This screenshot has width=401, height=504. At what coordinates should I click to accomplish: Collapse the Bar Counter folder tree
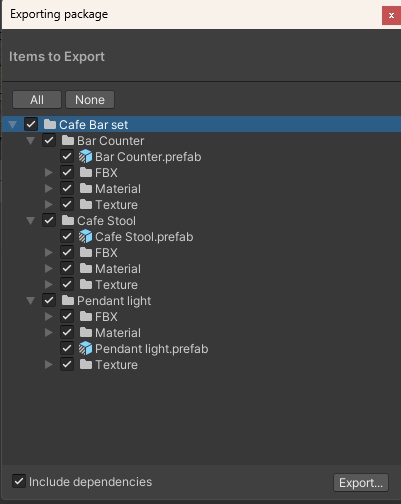click(31, 141)
